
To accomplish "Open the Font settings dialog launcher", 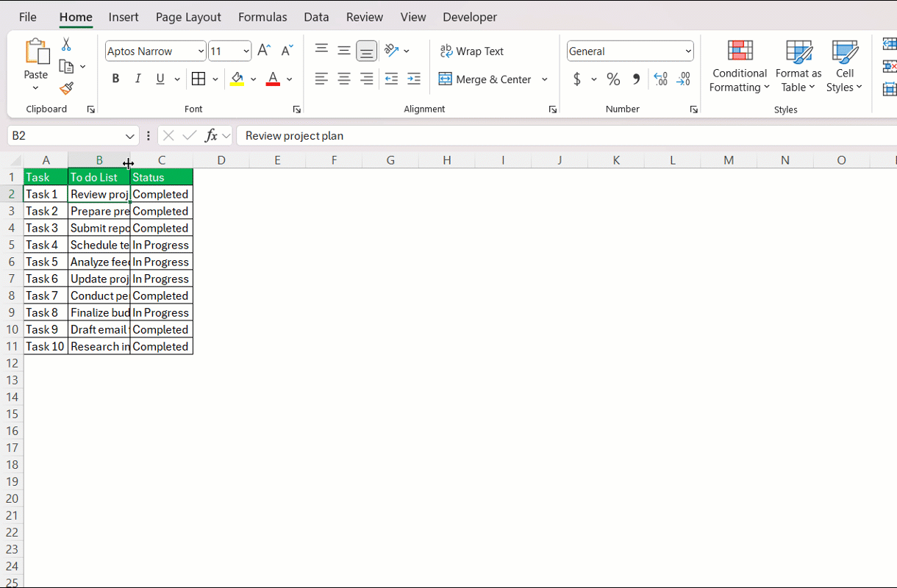I will 297,110.
